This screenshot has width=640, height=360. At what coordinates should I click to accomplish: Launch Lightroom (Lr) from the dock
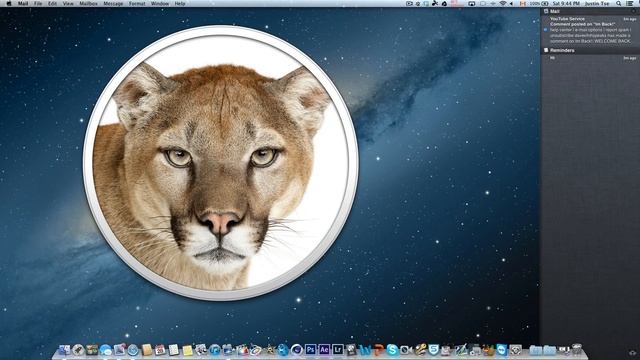tap(338, 349)
